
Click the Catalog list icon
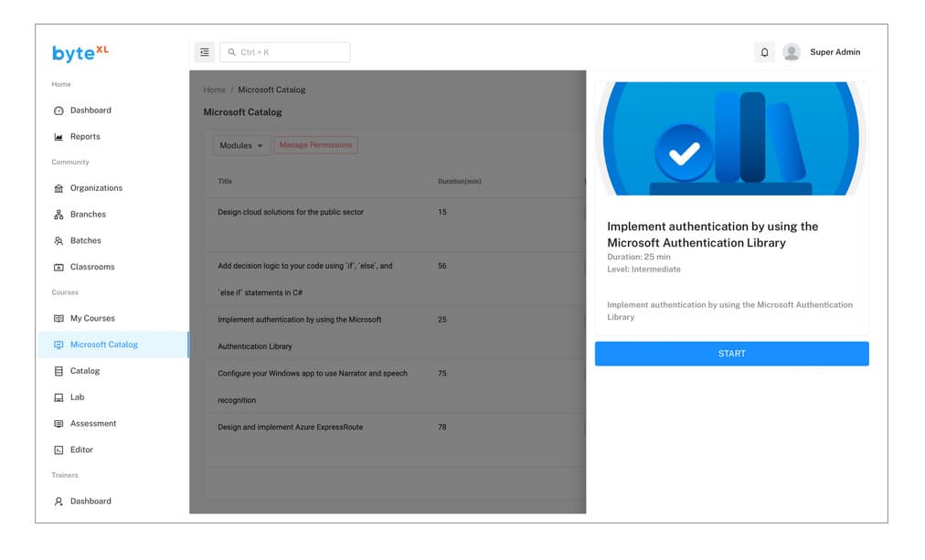pyautogui.click(x=58, y=372)
